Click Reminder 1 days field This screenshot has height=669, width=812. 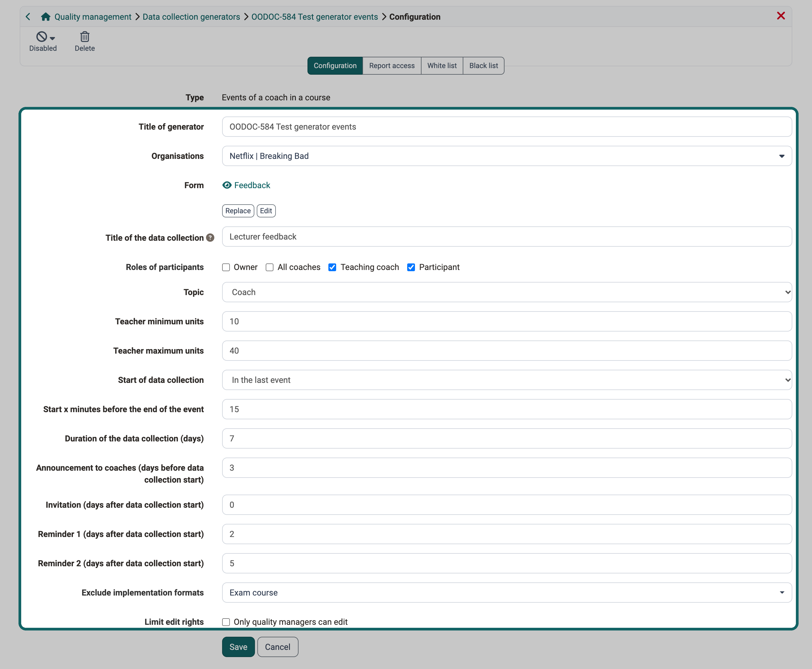[507, 534]
